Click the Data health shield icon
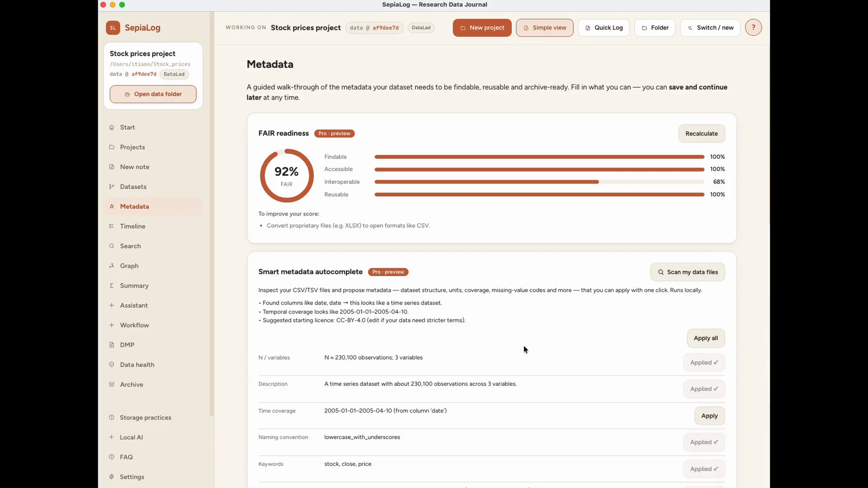Viewport: 868px width, 488px height. click(x=112, y=365)
